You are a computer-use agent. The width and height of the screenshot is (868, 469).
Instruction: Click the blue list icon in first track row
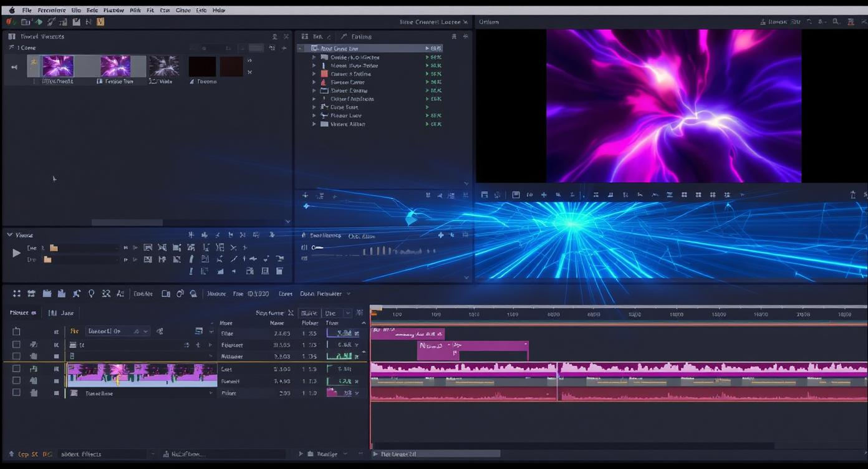(199, 331)
